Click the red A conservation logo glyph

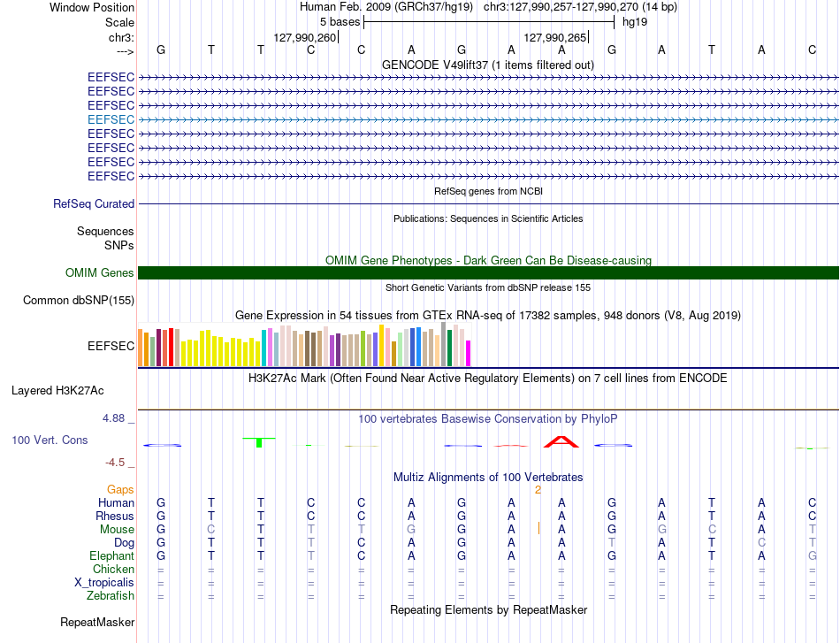(x=561, y=442)
